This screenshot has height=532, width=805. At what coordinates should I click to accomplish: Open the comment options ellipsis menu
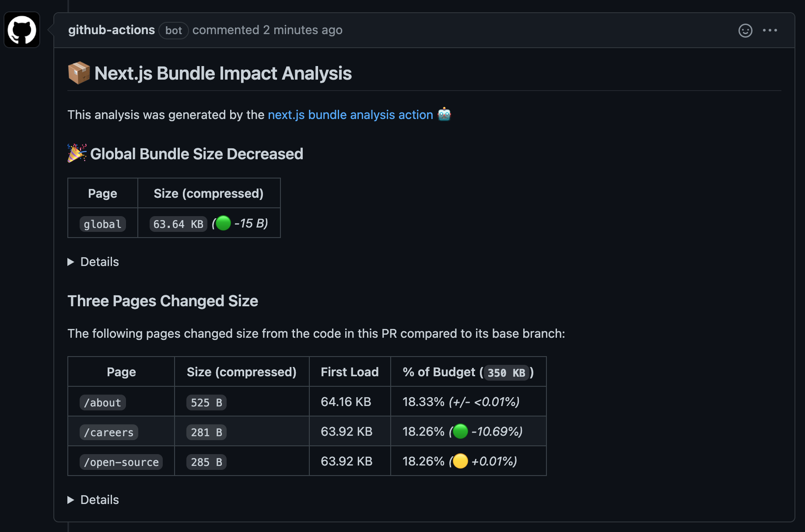pos(770,30)
